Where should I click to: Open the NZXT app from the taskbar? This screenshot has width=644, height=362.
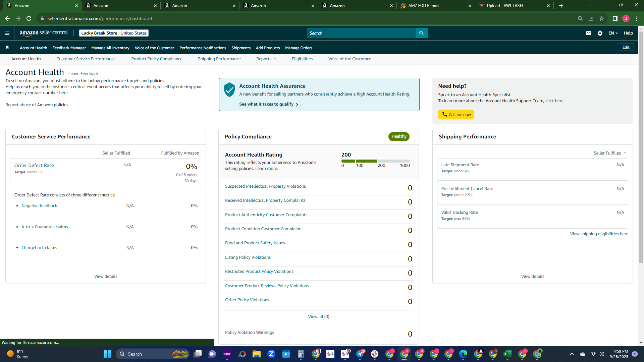pos(227,354)
